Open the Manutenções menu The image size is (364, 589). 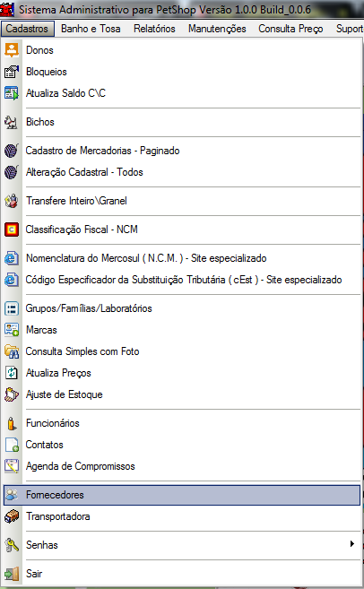click(x=217, y=29)
